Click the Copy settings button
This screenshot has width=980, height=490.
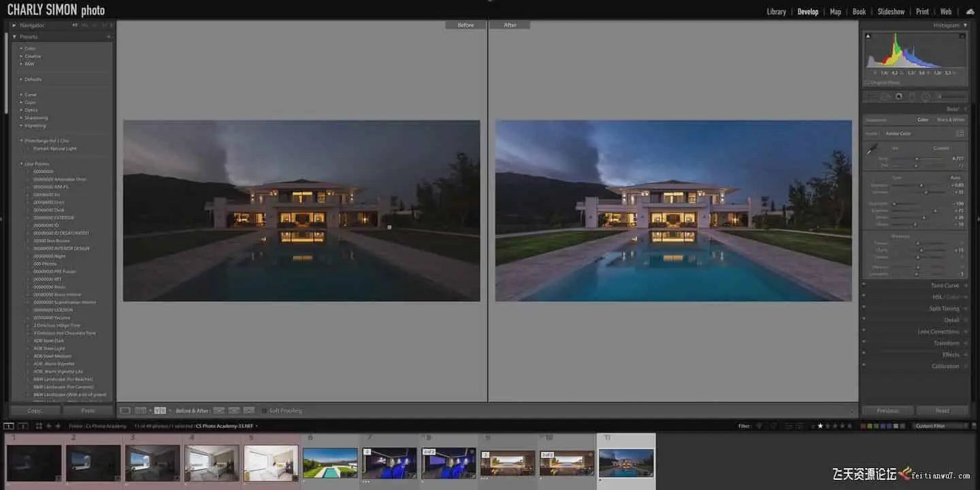(35, 410)
